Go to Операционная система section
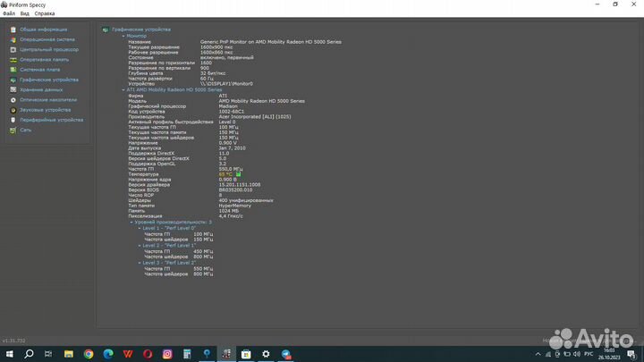 click(47, 40)
